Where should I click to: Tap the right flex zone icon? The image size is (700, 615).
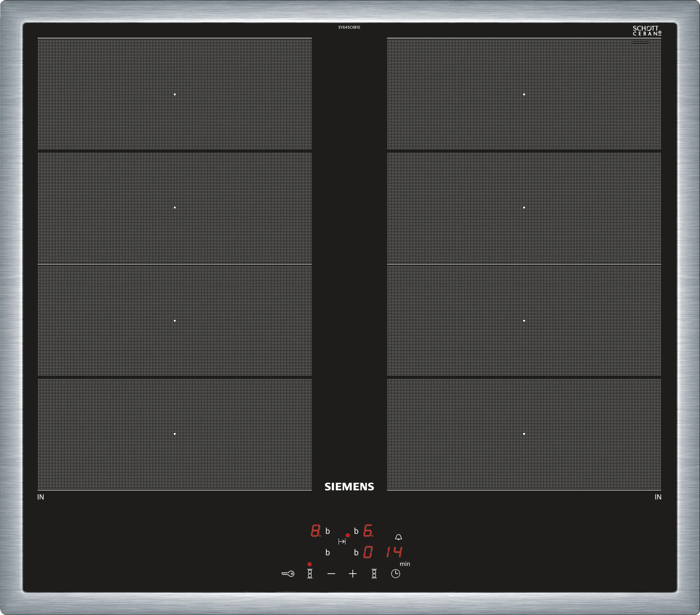pyautogui.click(x=374, y=574)
